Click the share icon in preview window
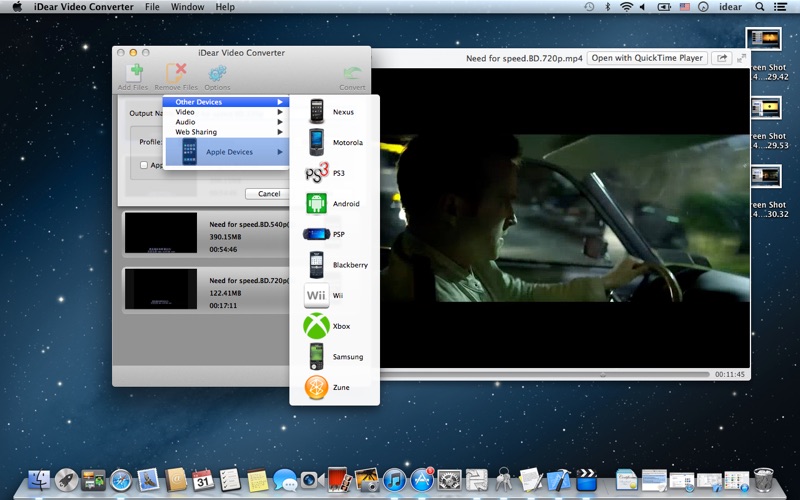The width and height of the screenshot is (800, 500). 722,58
